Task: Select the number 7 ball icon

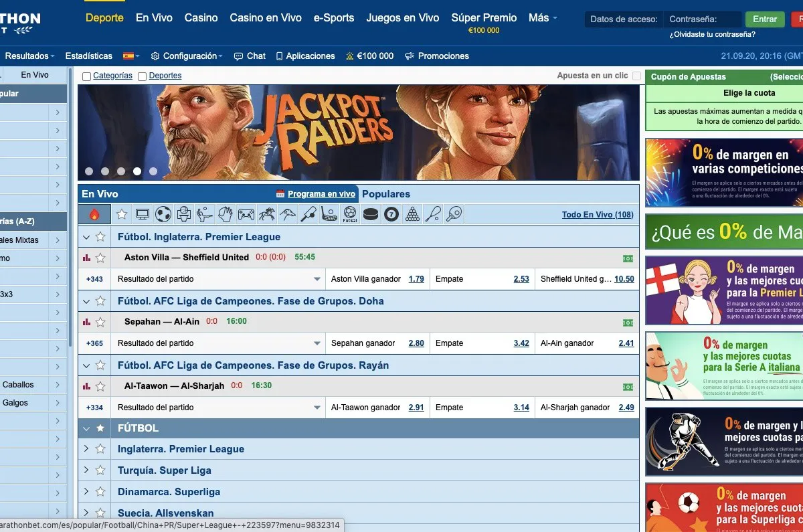Action: click(391, 214)
